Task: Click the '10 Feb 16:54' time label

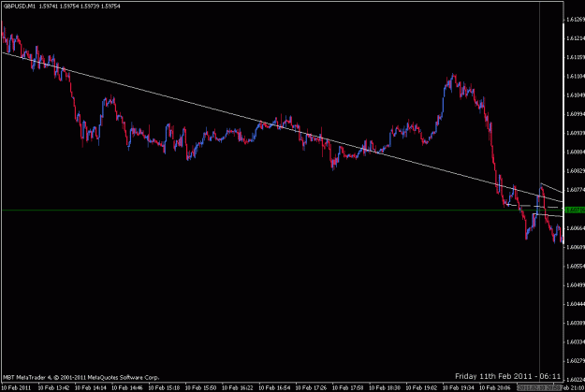Action: [274, 388]
